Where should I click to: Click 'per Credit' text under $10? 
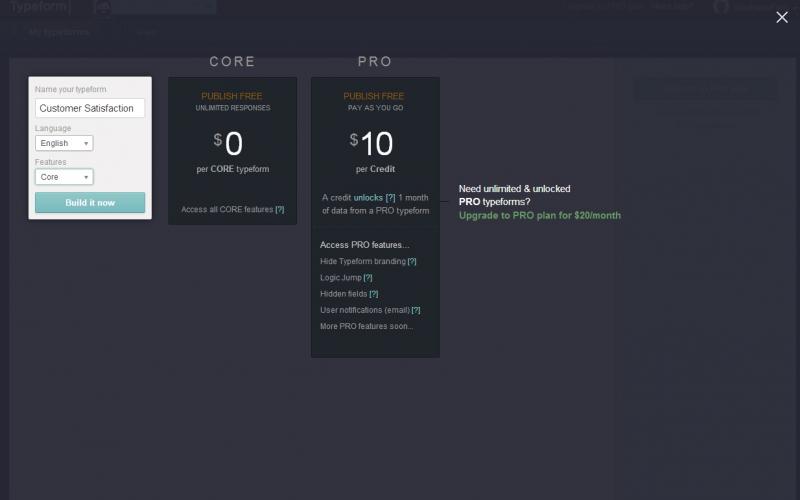pos(376,169)
